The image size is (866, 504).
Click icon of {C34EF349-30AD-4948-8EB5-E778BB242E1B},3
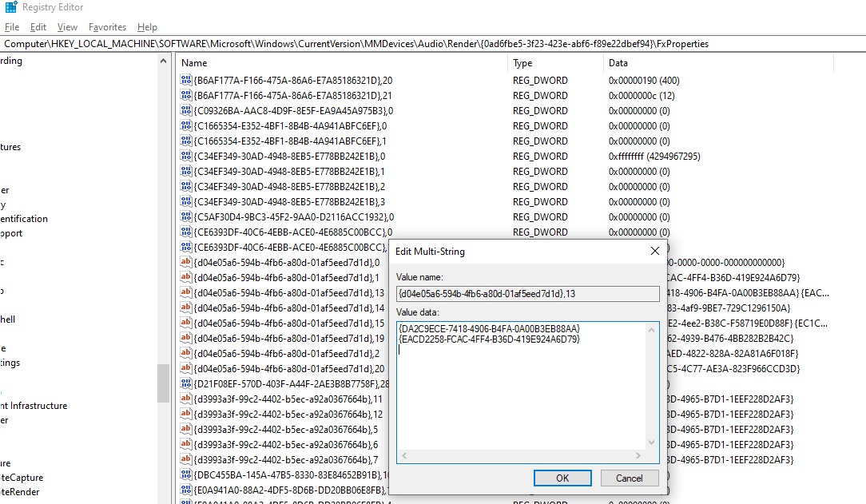[x=186, y=201]
